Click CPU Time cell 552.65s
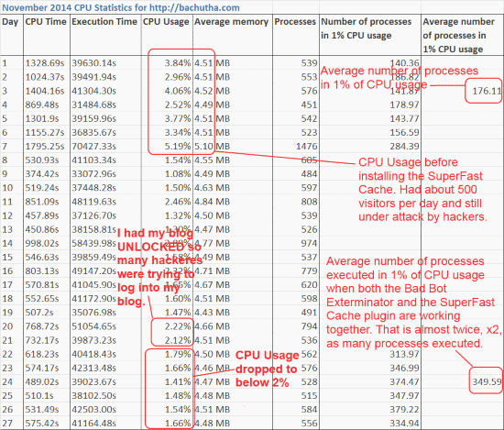The image size is (504, 430). click(42, 299)
